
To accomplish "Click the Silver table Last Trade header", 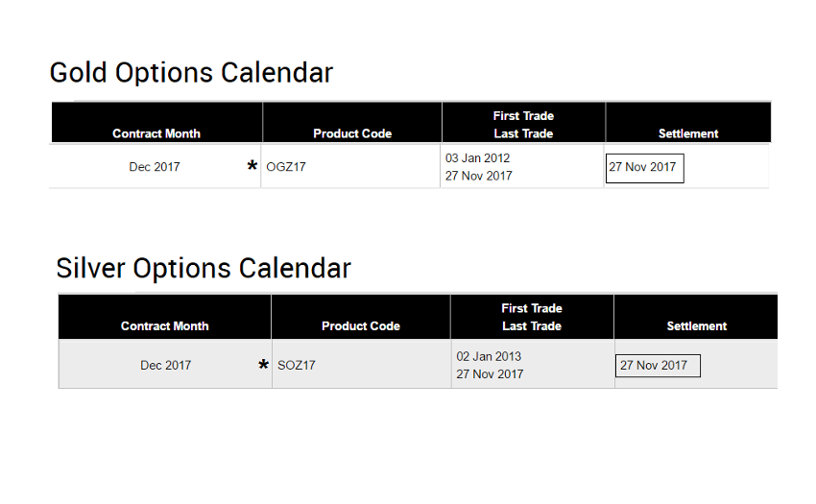I will coord(532,326).
